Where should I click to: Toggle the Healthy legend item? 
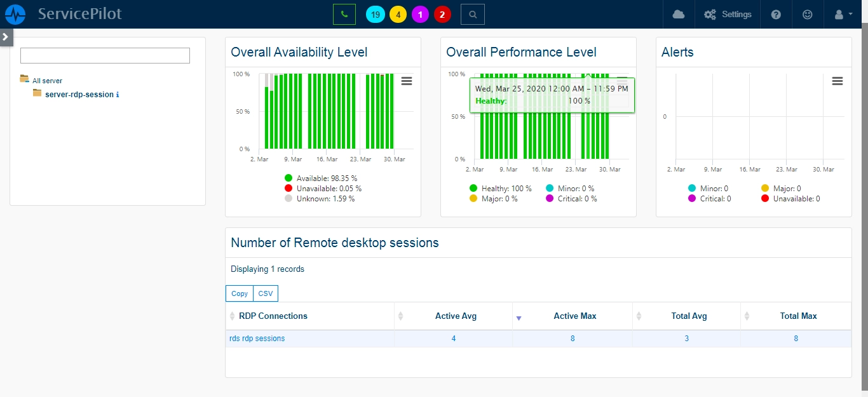pos(501,188)
